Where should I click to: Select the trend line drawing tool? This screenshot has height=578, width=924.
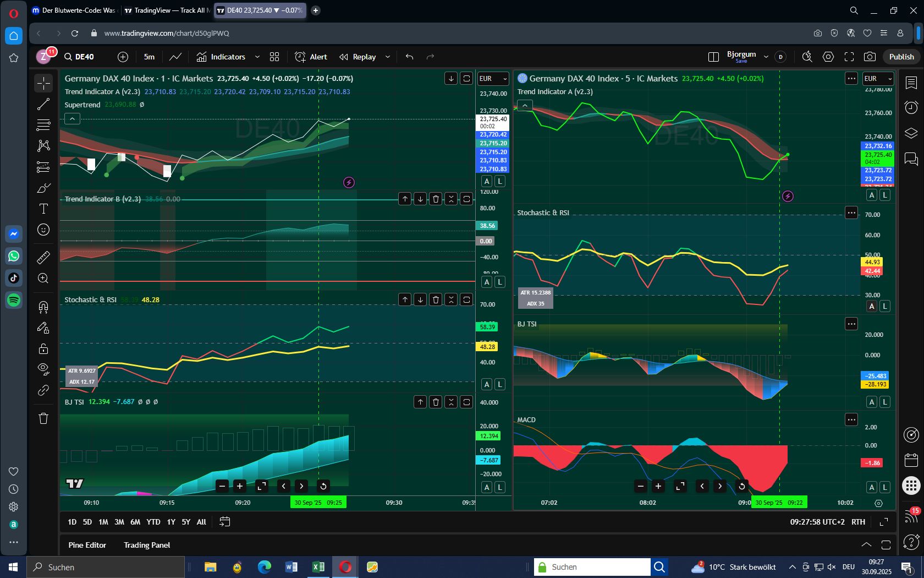pyautogui.click(x=43, y=104)
